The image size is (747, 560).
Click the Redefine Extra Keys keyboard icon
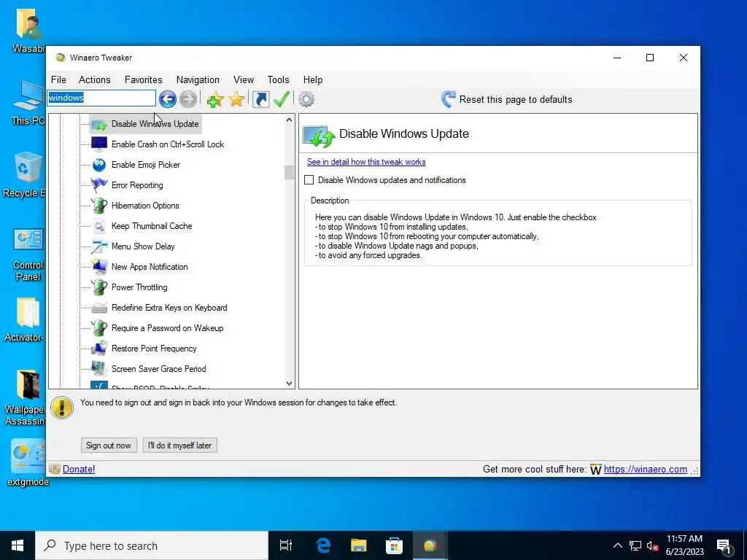(x=99, y=308)
